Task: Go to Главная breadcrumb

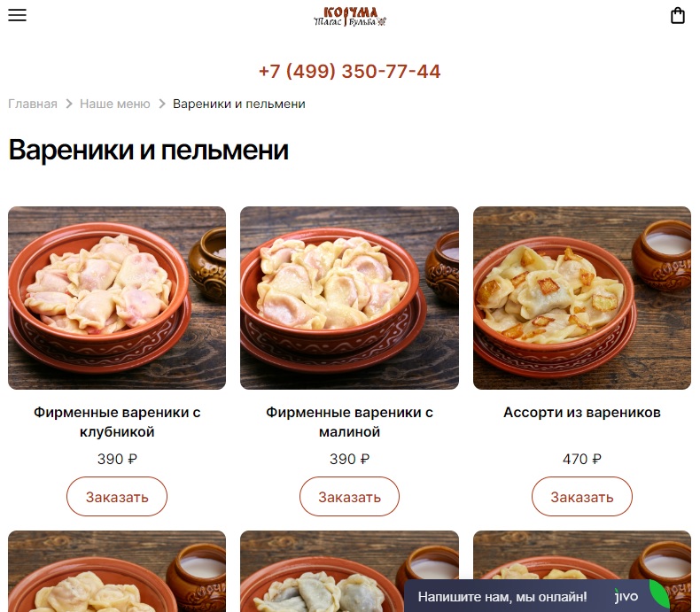Action: click(x=33, y=104)
